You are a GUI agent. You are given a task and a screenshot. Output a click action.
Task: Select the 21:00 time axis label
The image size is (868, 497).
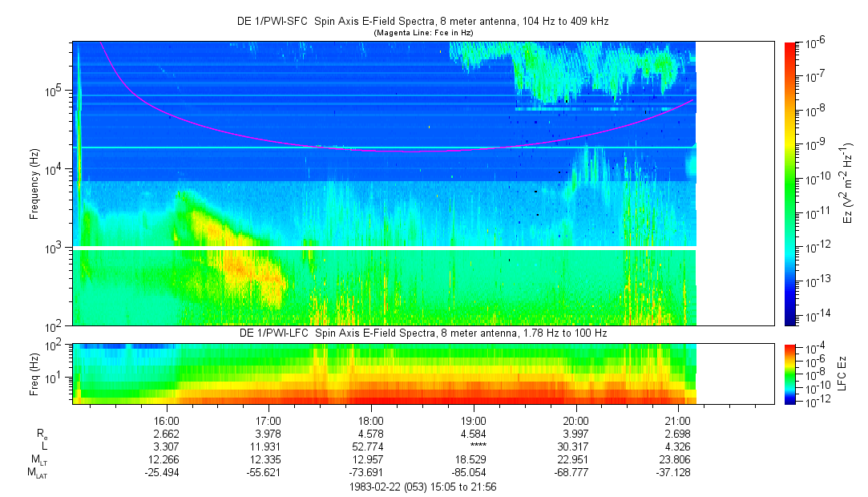point(679,420)
